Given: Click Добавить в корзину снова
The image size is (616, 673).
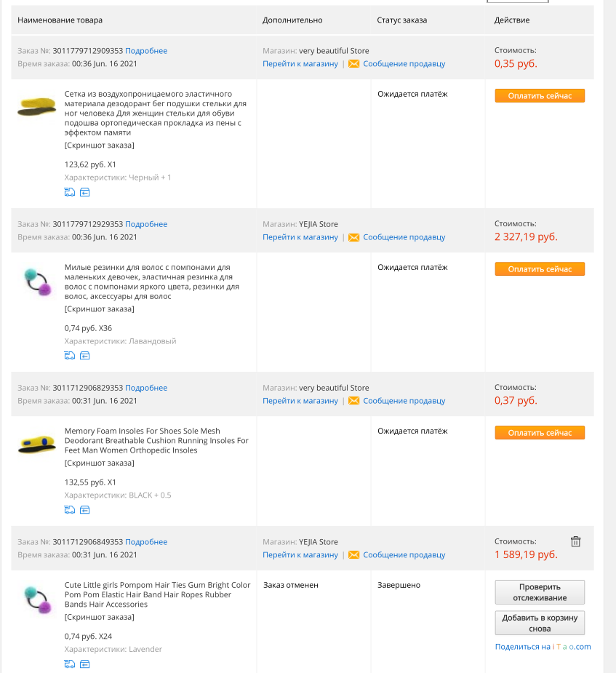Looking at the screenshot, I should (540, 624).
